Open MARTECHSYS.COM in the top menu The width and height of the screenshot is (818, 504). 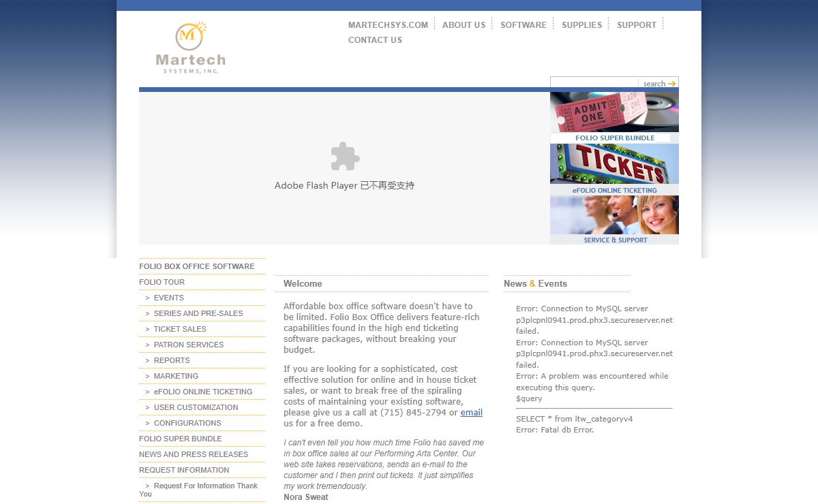pos(388,25)
